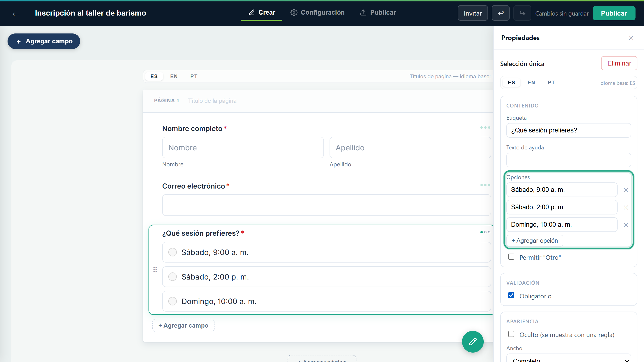Click the undo arrow button
Screen dimensions: 644x362
point(500,13)
